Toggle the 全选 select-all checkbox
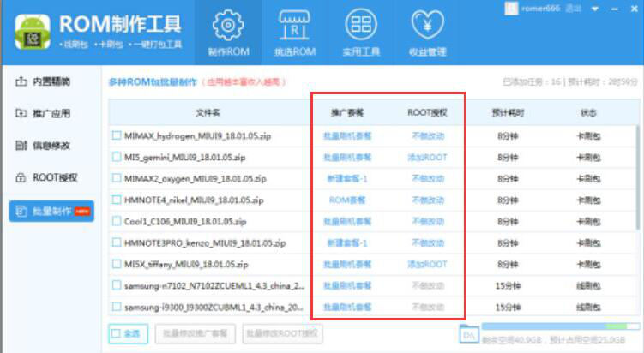 [117, 333]
